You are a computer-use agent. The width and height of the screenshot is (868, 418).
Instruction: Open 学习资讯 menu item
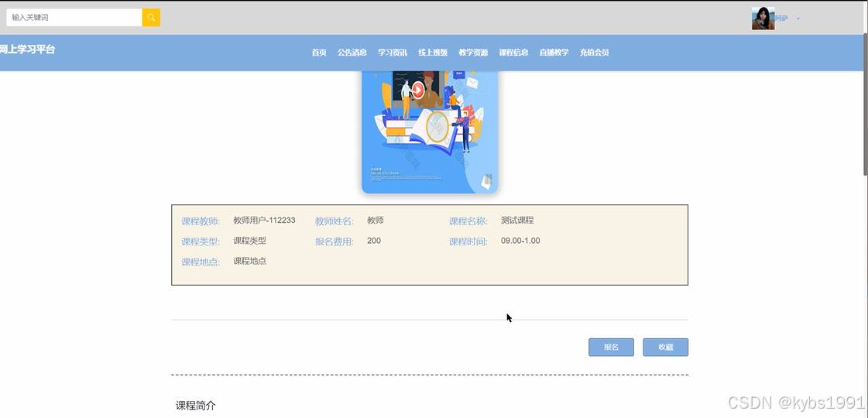point(393,53)
